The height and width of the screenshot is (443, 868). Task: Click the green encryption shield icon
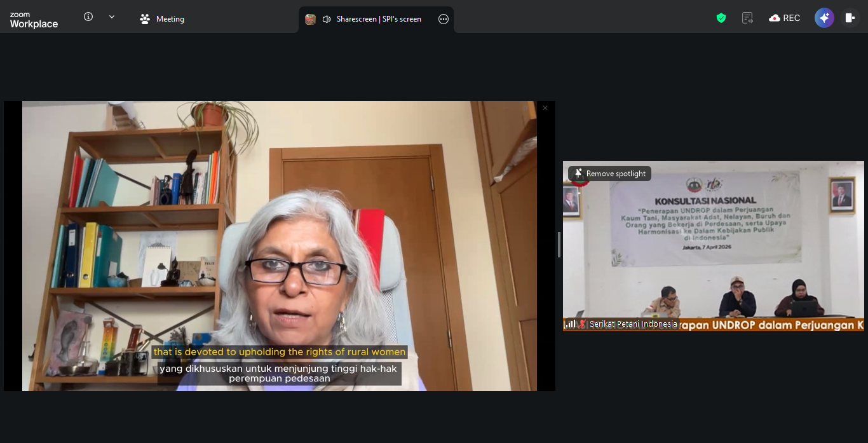click(x=721, y=18)
